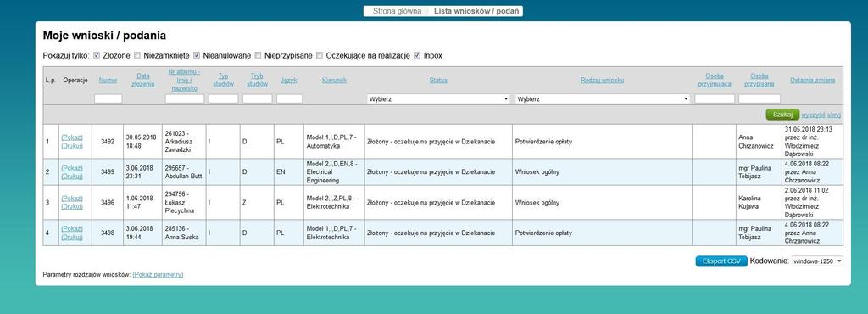Sort by Numer column header
The width and height of the screenshot is (868, 314).
108,81
